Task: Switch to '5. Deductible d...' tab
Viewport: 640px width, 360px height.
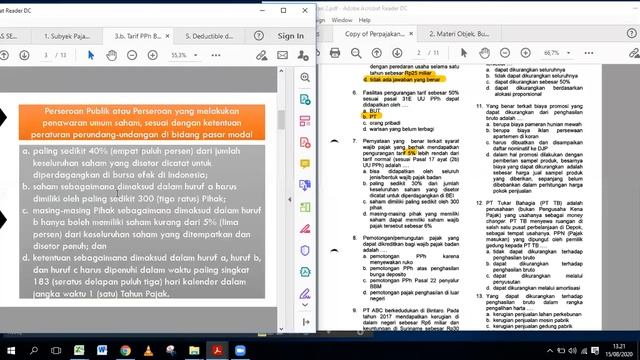Action: (x=209, y=36)
